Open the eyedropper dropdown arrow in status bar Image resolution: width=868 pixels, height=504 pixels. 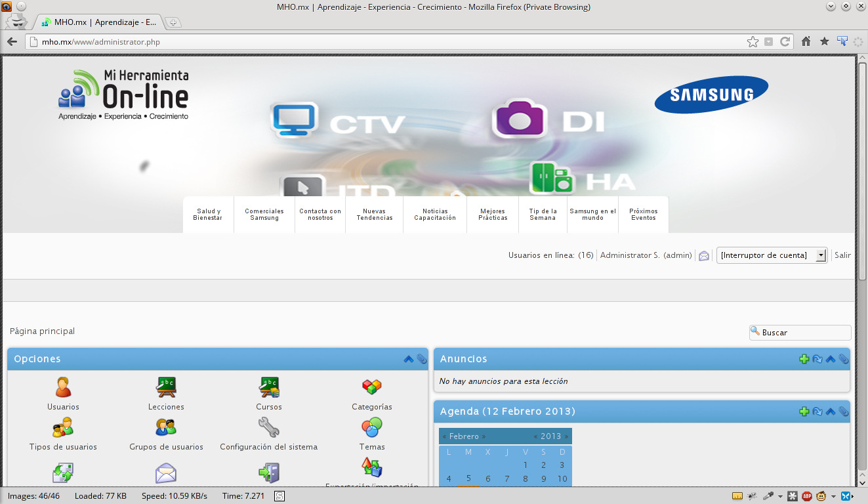tap(780, 496)
